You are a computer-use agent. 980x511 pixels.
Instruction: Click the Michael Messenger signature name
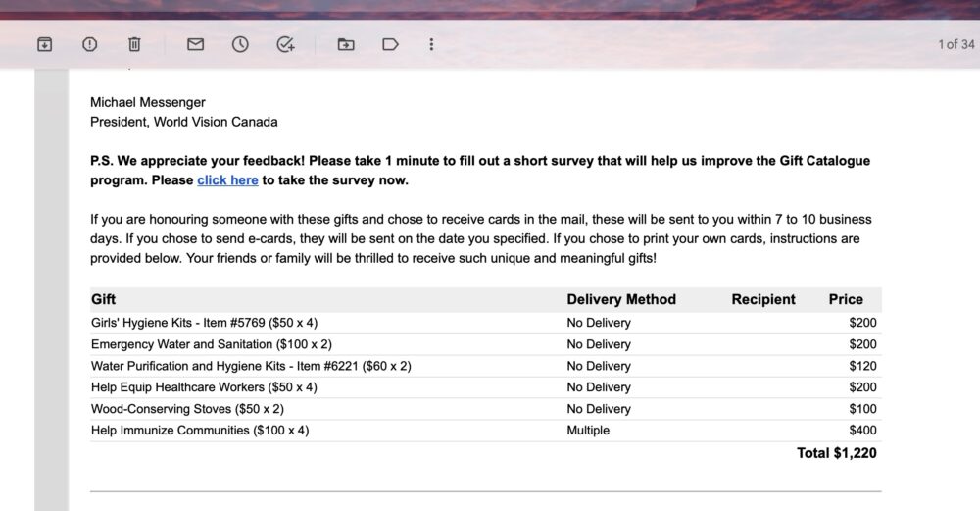(148, 102)
